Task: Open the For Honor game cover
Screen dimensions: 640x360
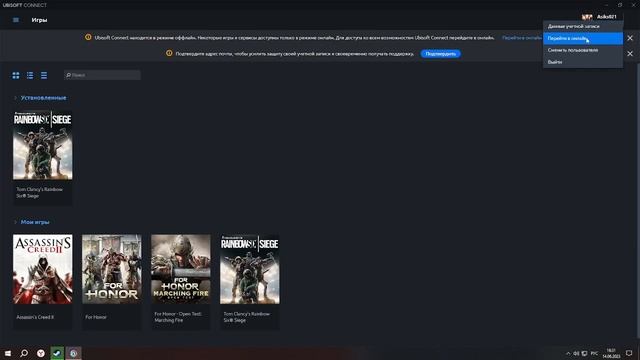Action: coord(111,269)
